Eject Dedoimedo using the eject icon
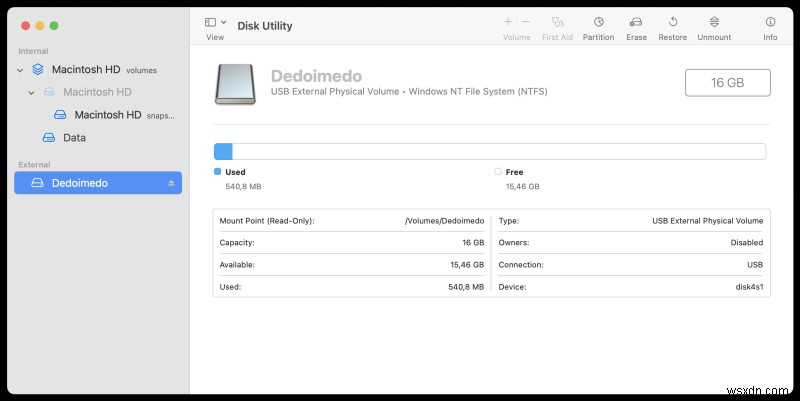 coord(171,183)
